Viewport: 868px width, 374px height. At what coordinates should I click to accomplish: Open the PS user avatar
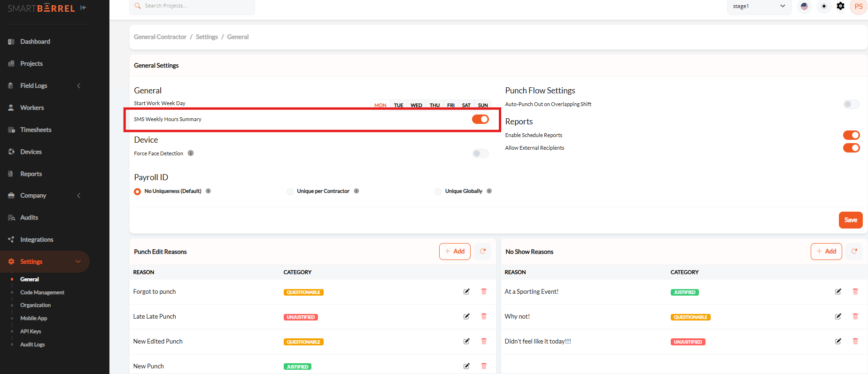[x=859, y=7]
